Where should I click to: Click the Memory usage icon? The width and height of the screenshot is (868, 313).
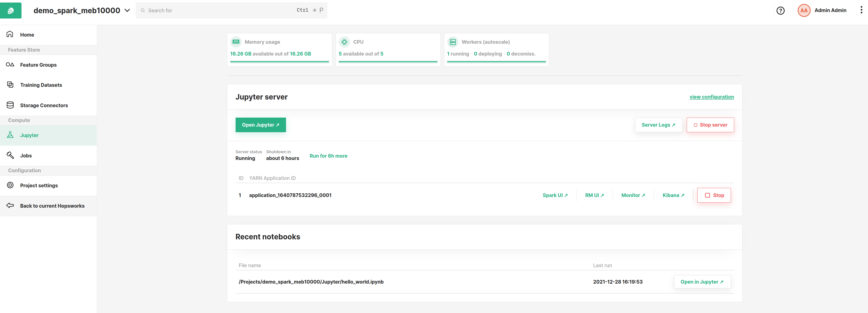[x=236, y=42]
